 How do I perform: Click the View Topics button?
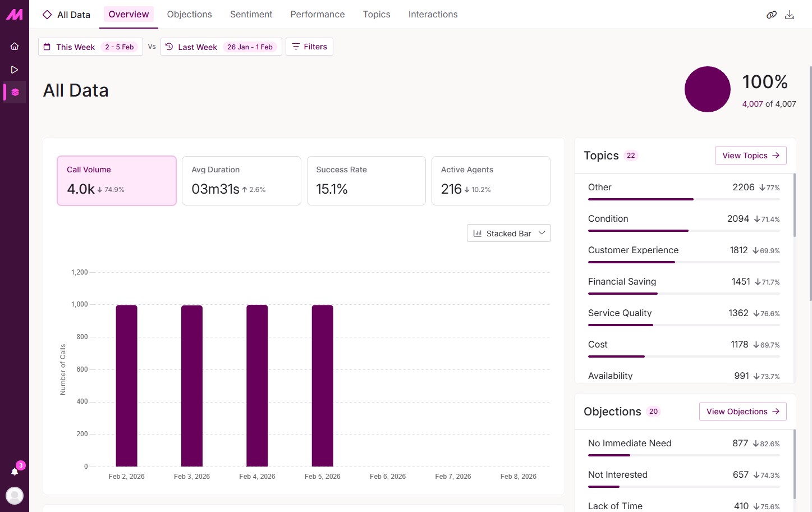click(x=750, y=156)
